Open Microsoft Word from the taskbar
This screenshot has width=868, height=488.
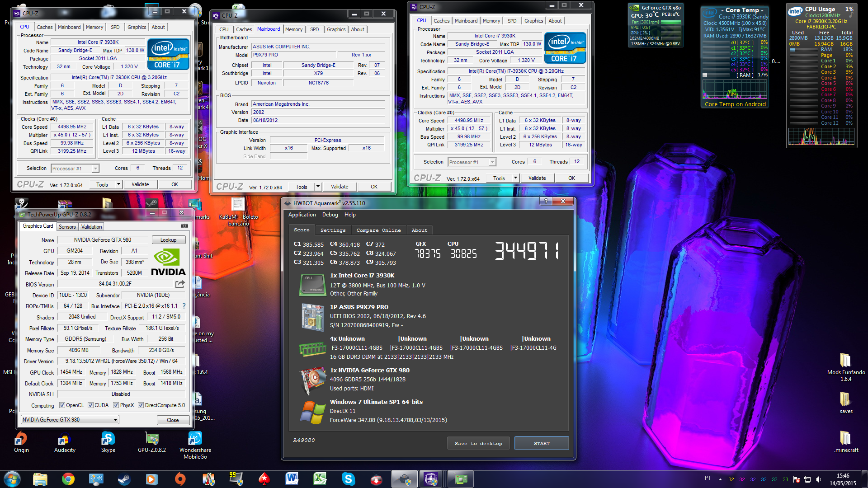click(292, 479)
